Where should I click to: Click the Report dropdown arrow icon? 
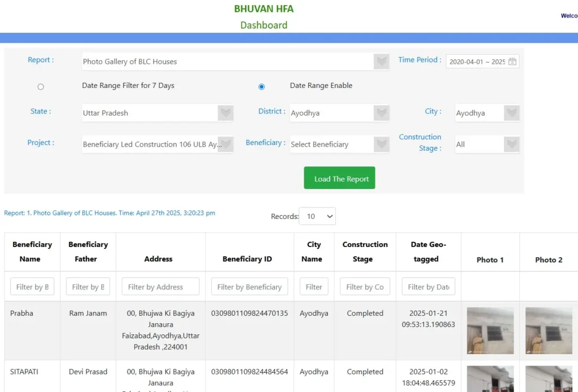[382, 61]
